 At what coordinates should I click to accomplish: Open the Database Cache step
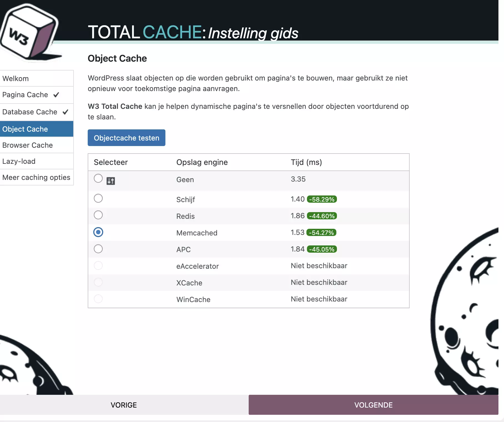(x=37, y=112)
